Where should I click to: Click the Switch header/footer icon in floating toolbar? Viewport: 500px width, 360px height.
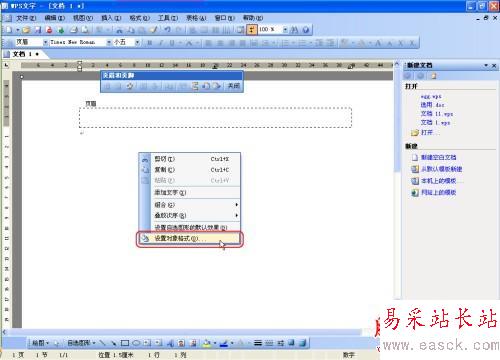coord(195,86)
